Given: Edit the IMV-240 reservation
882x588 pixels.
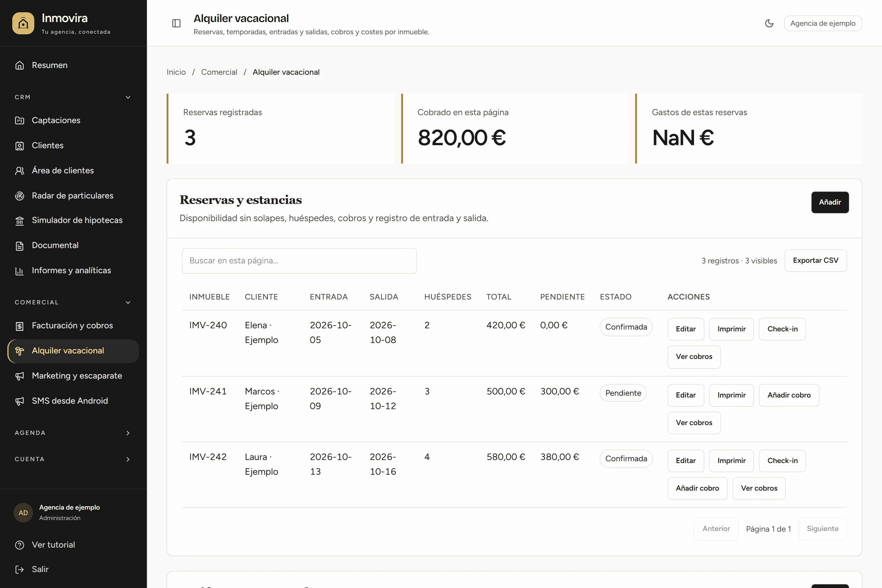Looking at the screenshot, I should 685,329.
